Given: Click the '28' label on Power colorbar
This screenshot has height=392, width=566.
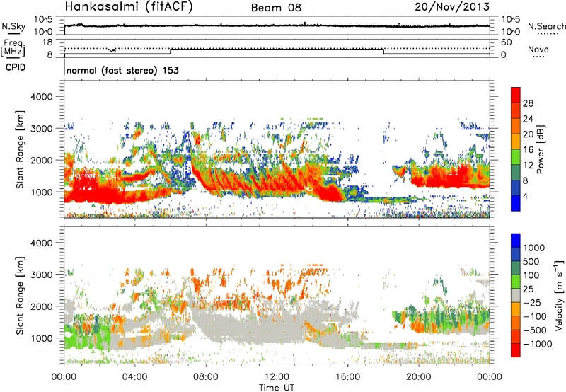Looking at the screenshot, I should [528, 103].
